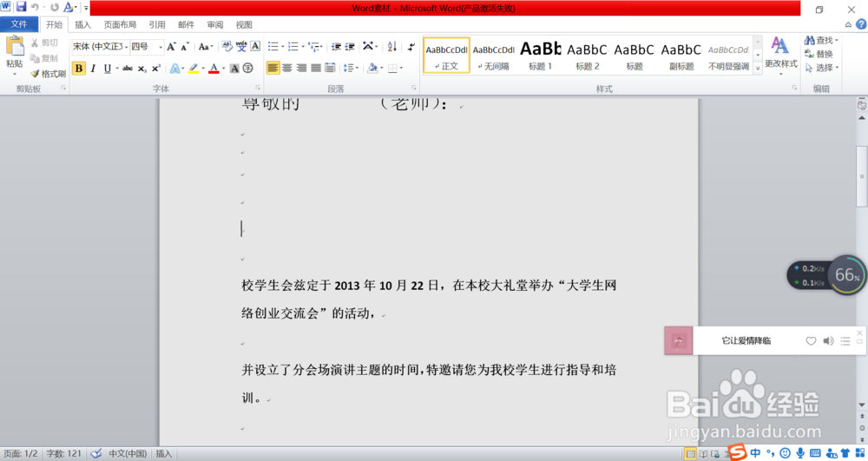This screenshot has width=868, height=461.
Task: Toggle show paragraph marks icon
Action: point(411,47)
